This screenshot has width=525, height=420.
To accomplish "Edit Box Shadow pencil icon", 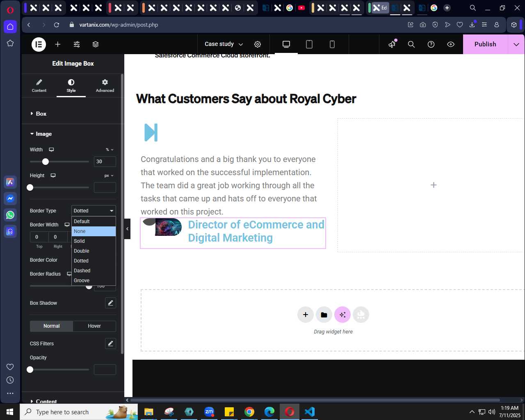I will coord(110,303).
